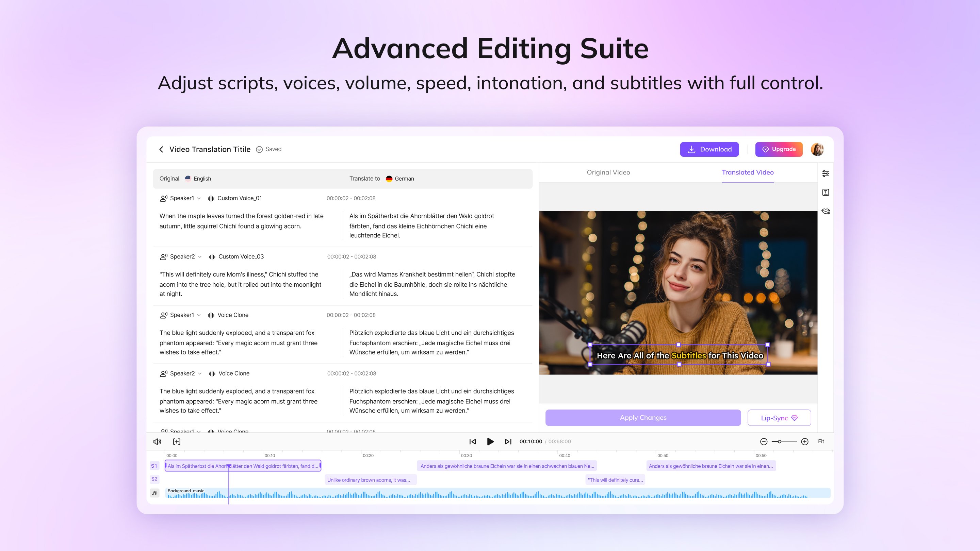Viewport: 980px width, 551px height.
Task: Skip to next segment
Action: pos(508,441)
